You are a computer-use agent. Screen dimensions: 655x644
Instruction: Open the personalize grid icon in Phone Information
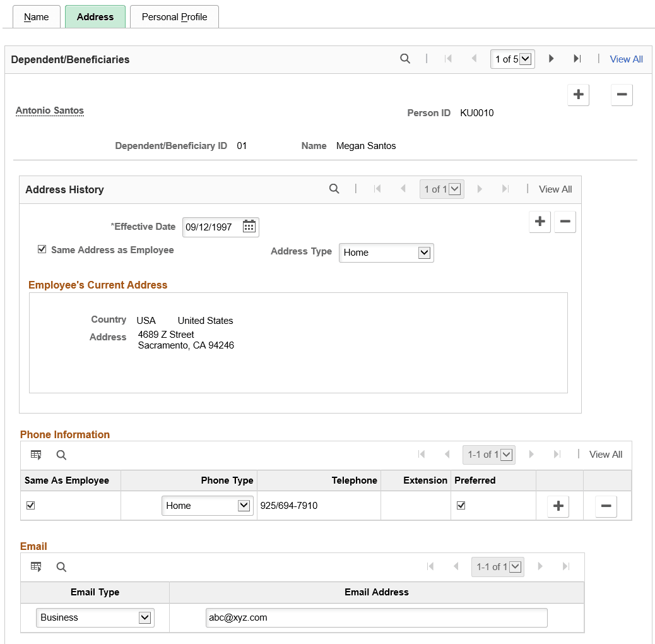click(35, 455)
